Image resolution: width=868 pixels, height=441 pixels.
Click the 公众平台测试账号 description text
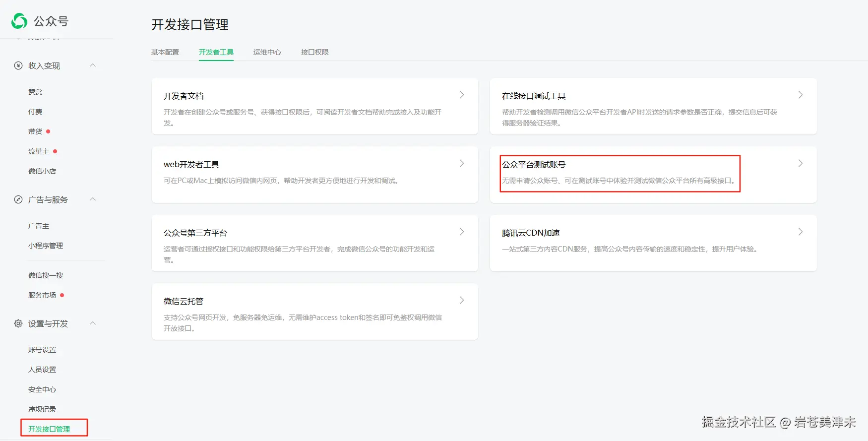click(x=620, y=181)
